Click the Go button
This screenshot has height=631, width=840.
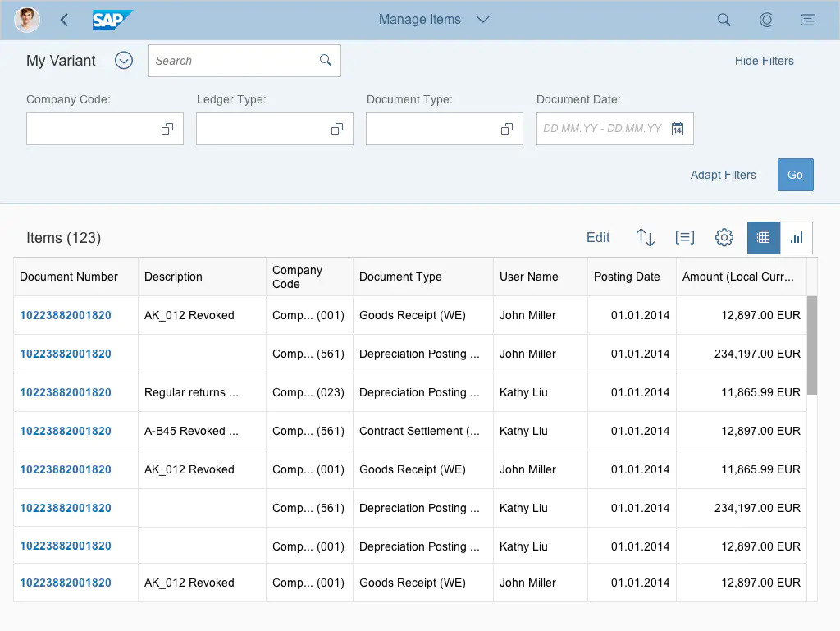pos(795,175)
